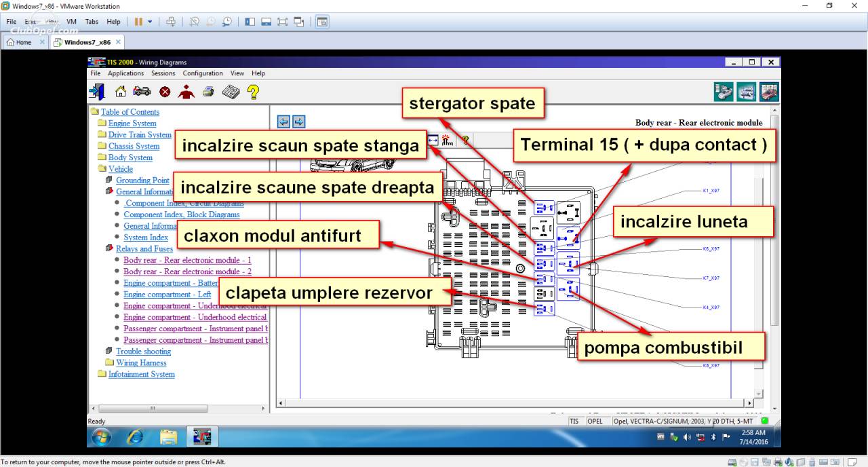This screenshot has width=868, height=467.
Task: Switch VMware to Unity mode
Action: [299, 22]
